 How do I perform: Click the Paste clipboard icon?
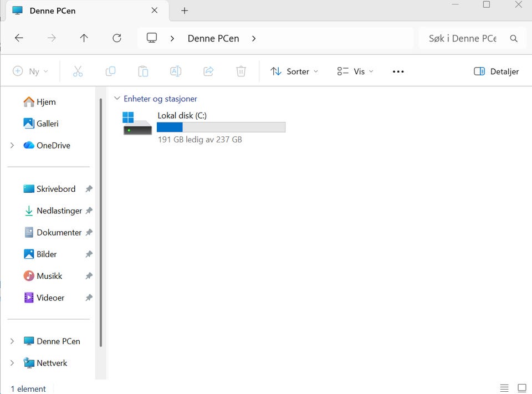pos(143,71)
